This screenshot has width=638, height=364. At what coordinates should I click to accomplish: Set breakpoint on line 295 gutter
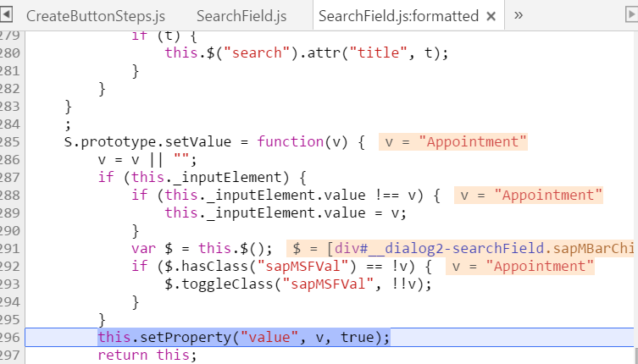[10, 320]
